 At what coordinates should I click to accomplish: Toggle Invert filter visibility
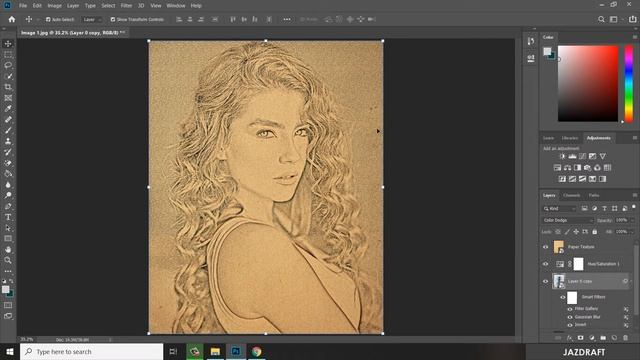pos(570,325)
